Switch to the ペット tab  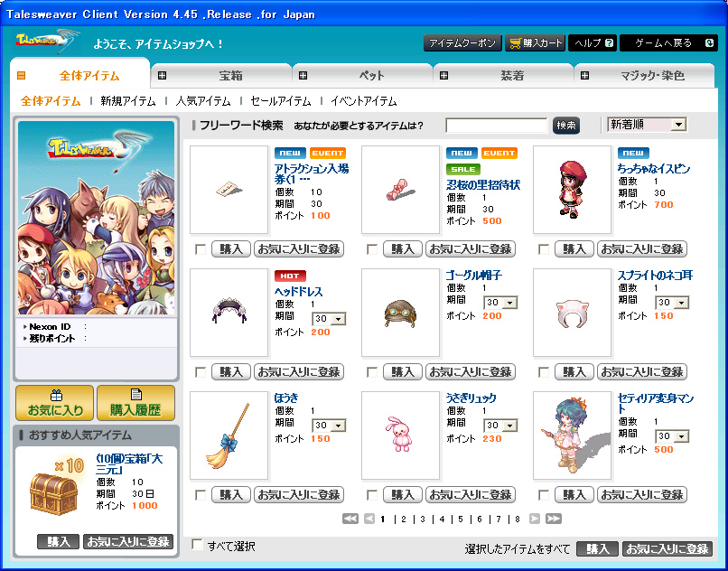coord(363,76)
